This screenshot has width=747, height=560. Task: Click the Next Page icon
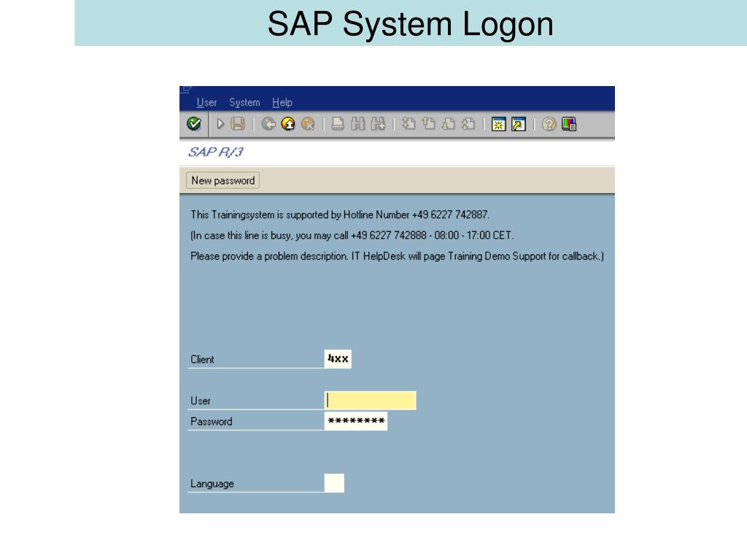coord(449,124)
